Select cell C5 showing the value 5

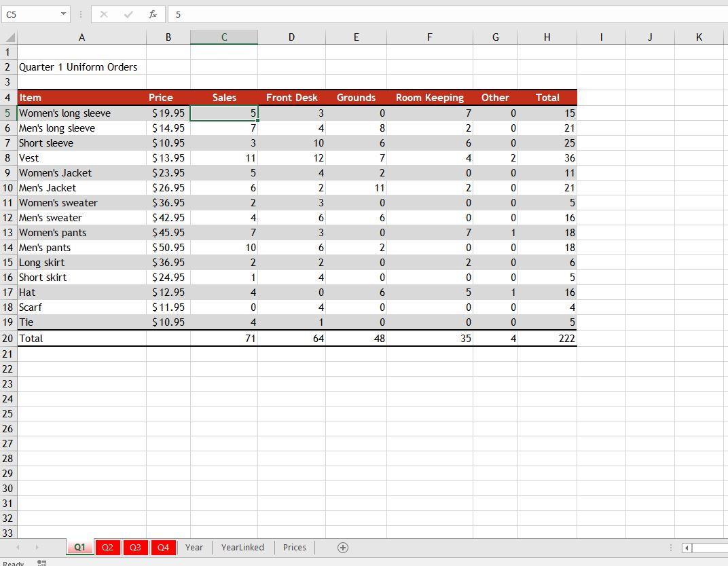224,112
